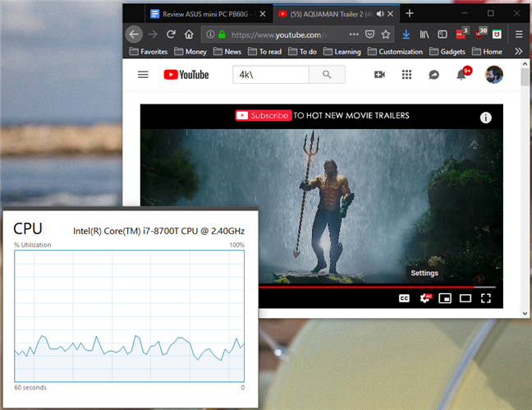Open the To read bookmarks folder
Viewport: 532px width, 410px height.
[x=264, y=51]
